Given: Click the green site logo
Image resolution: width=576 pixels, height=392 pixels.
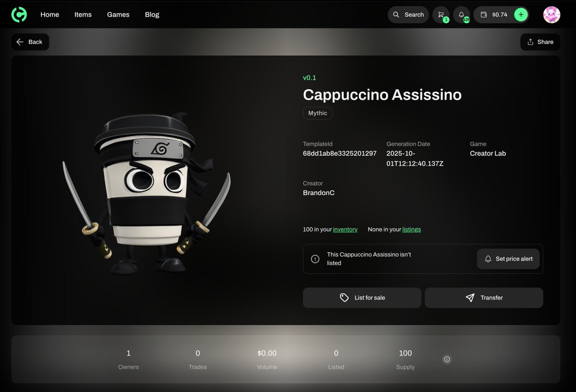Looking at the screenshot, I should (19, 14).
